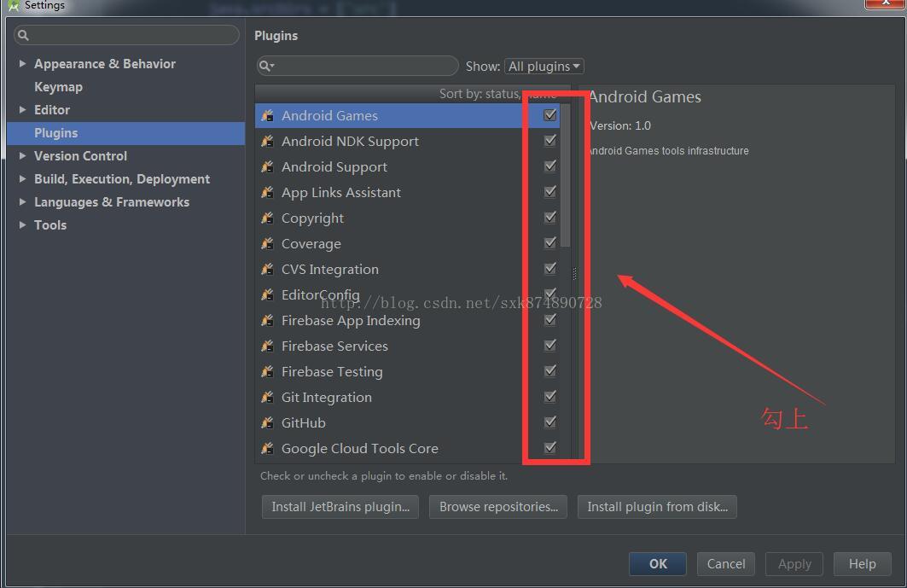The height and width of the screenshot is (588, 907).
Task: Open the Tools category
Action: point(50,225)
